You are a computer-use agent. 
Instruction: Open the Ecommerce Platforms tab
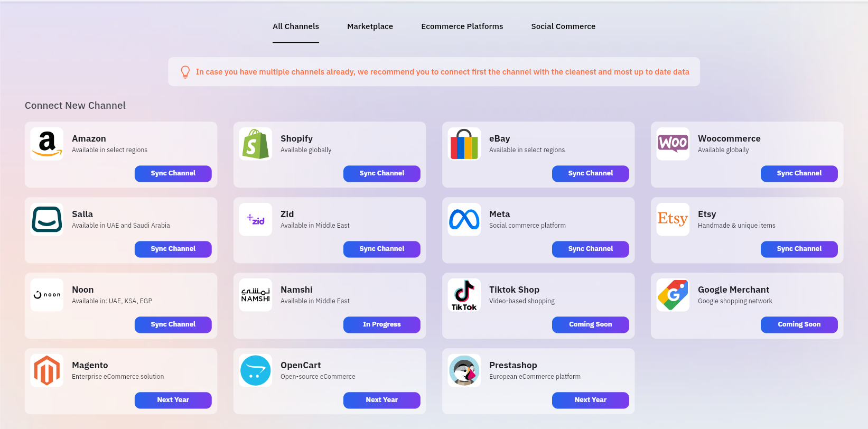click(x=462, y=26)
